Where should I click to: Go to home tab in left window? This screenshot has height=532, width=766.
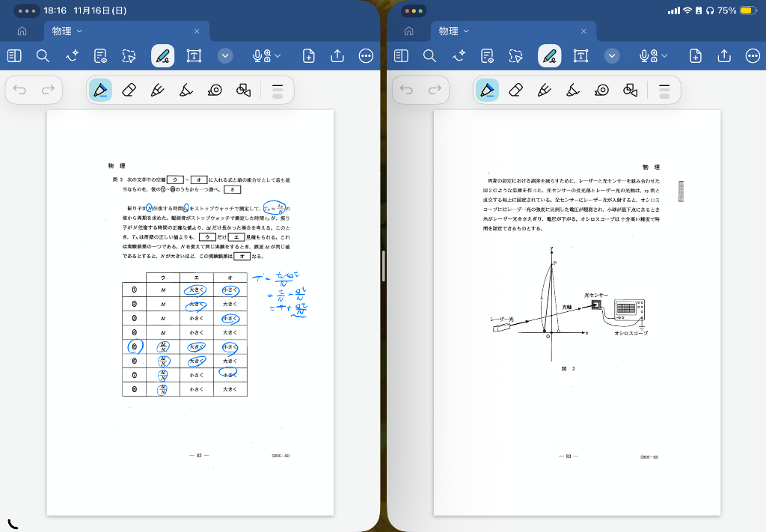pyautogui.click(x=22, y=31)
